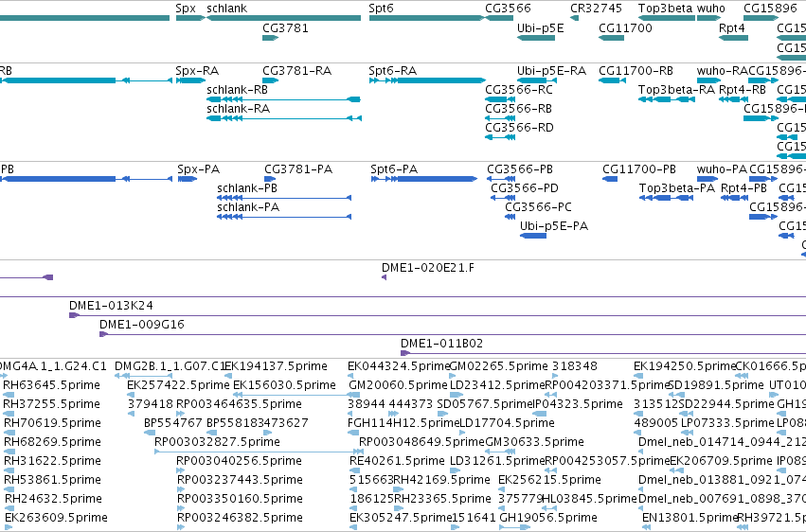806x532 pixels.
Task: Select the DME1-011B02 clone start
Action: 405,353
